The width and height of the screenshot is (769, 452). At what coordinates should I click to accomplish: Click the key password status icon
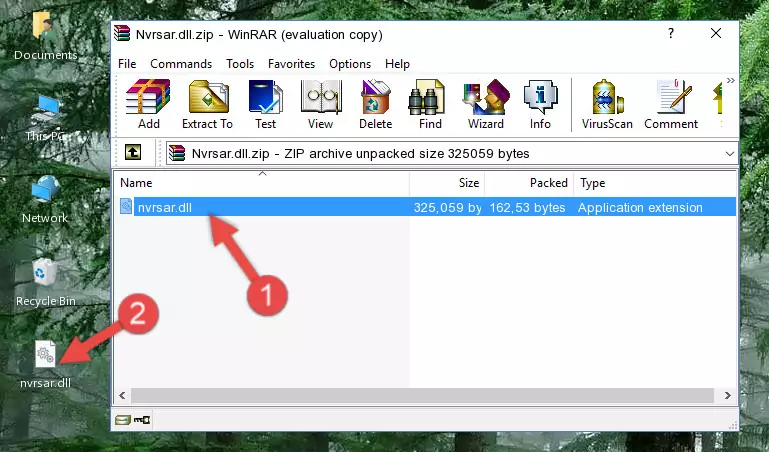142,420
